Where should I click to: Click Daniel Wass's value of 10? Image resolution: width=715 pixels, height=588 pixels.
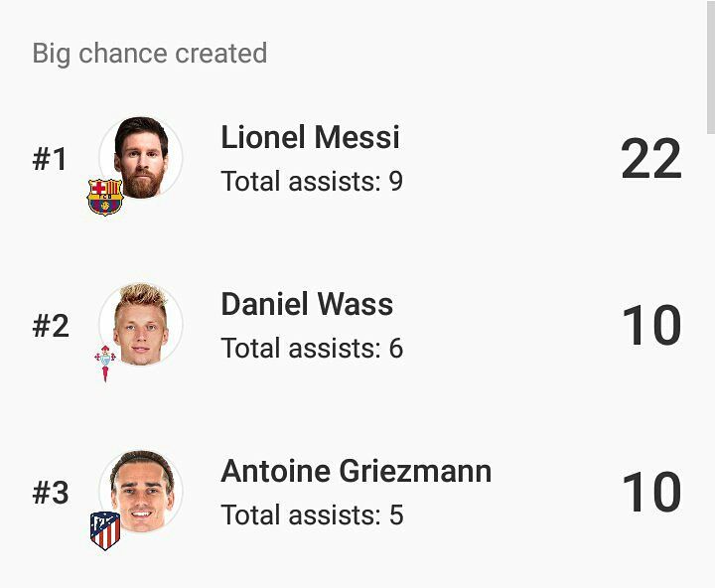coord(651,325)
